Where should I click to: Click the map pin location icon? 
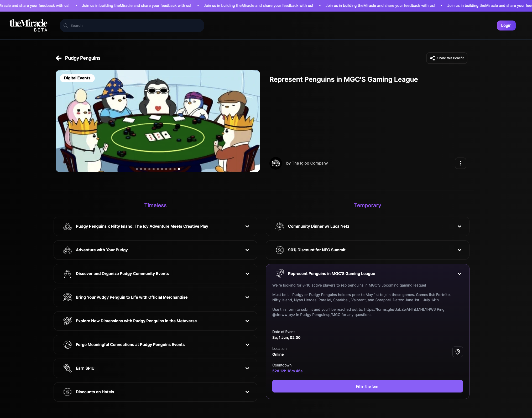[x=457, y=352]
